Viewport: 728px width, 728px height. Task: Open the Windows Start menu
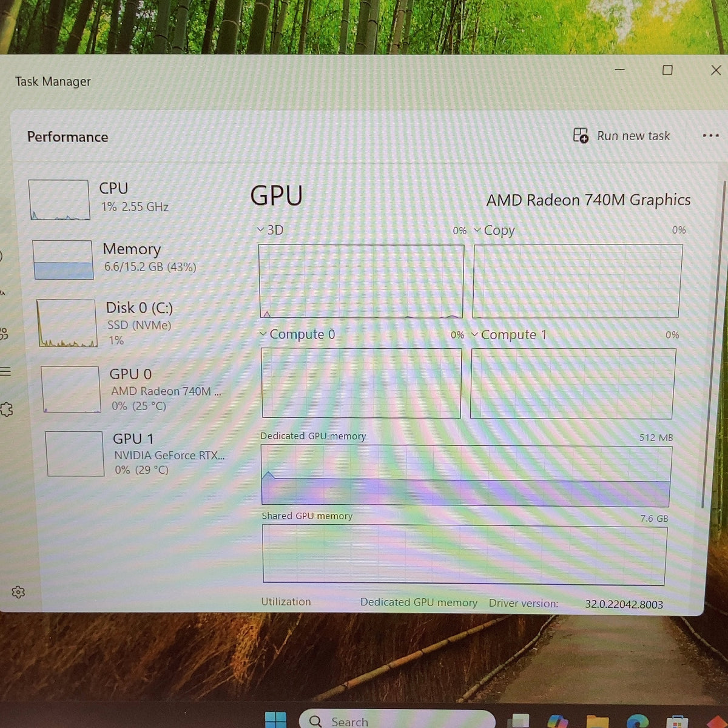[x=276, y=720]
